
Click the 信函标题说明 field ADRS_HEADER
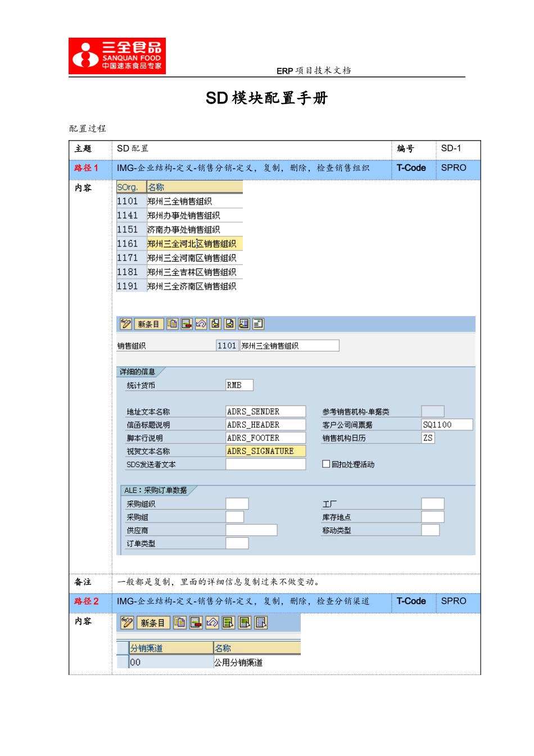click(x=266, y=425)
